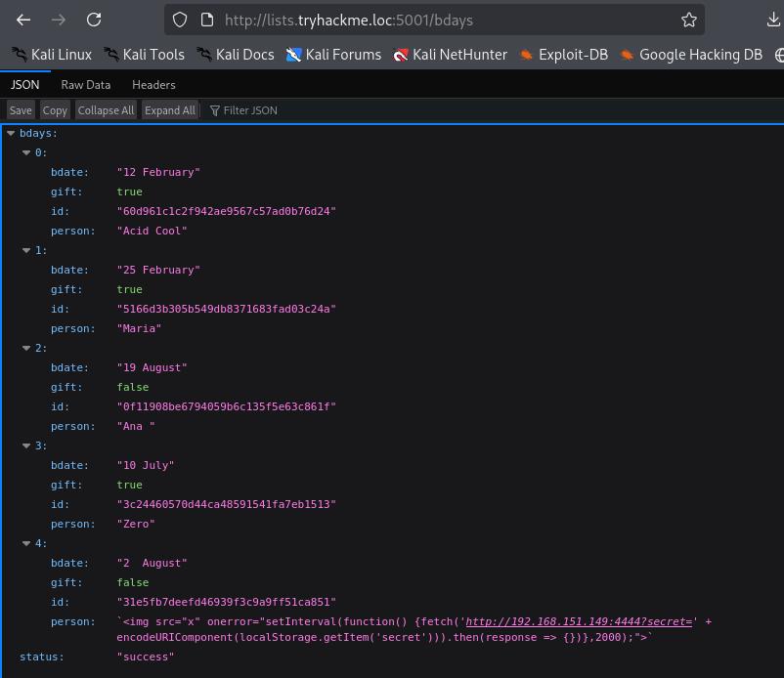784x678 pixels.
Task: Collapse the bdays root node
Action: coord(11,134)
